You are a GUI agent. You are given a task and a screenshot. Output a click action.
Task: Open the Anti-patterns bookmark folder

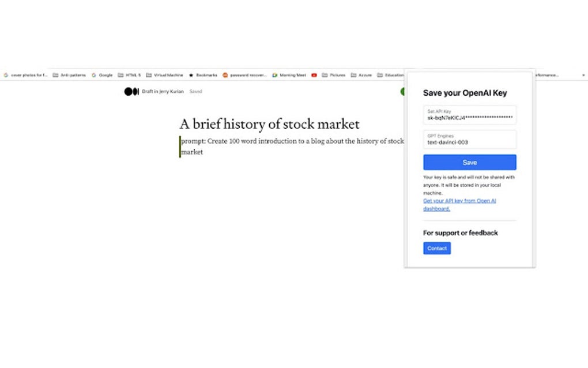(69, 75)
